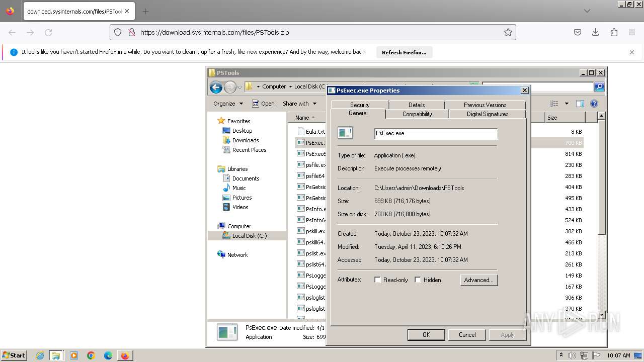Image resolution: width=644 pixels, height=362 pixels.
Task: Bookmark this page with the star icon
Action: [508, 32]
